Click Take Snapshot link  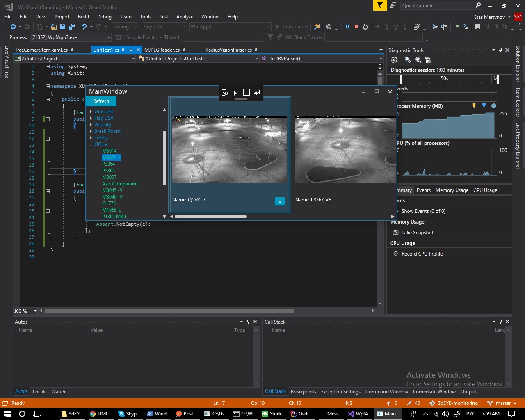[417, 233]
